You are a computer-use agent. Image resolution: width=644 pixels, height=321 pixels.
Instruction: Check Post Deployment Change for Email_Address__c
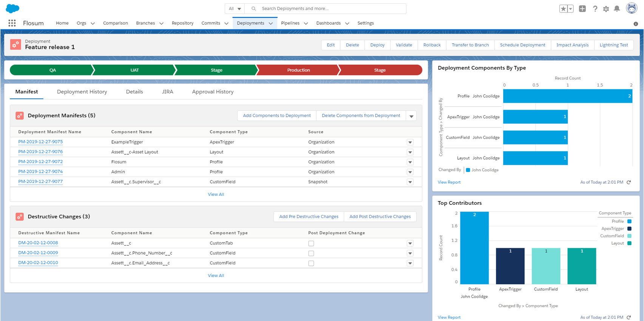(311, 263)
